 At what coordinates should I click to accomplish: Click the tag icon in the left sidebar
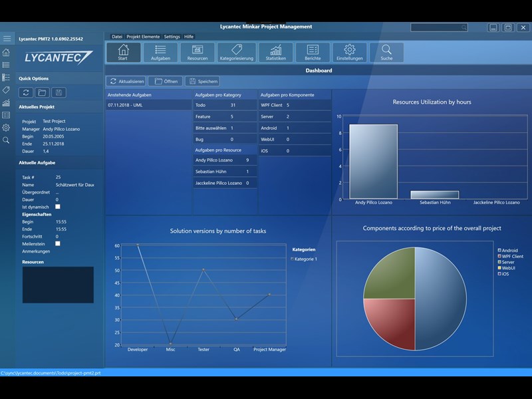click(x=6, y=90)
